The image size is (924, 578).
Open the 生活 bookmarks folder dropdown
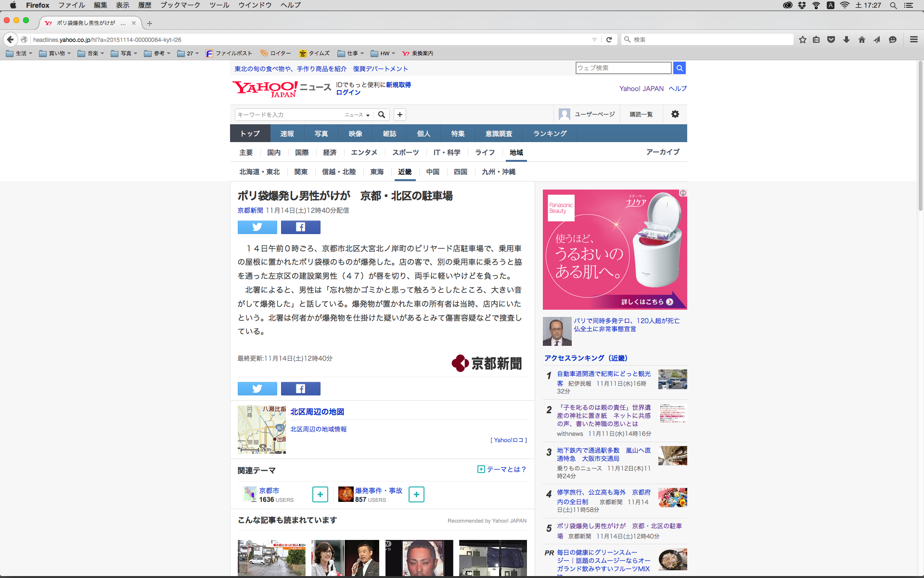pos(19,53)
